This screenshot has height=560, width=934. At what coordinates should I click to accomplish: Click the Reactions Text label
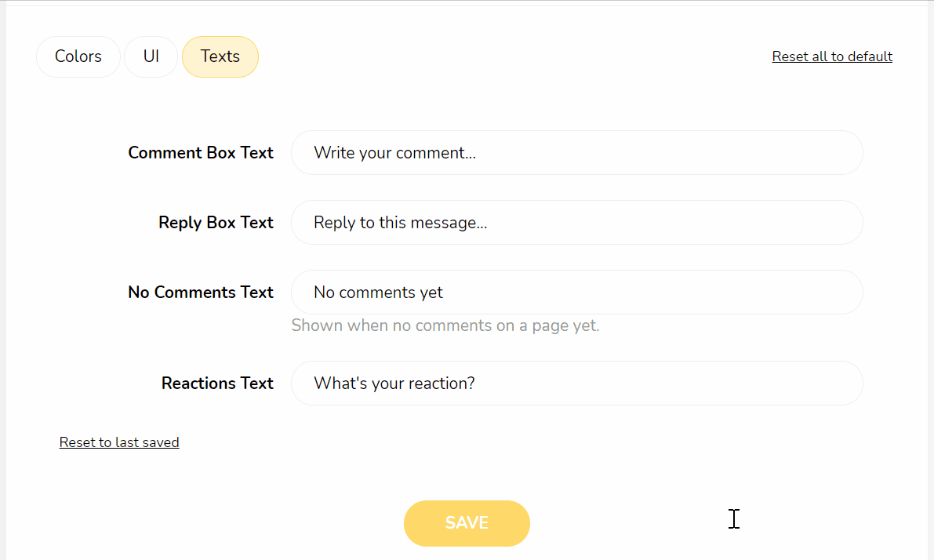tap(217, 383)
